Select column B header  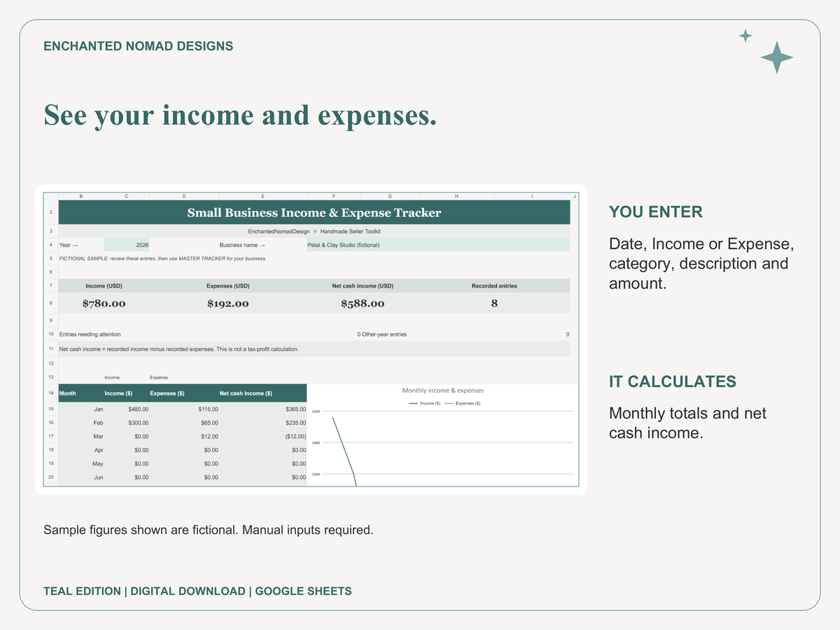pos(81,196)
